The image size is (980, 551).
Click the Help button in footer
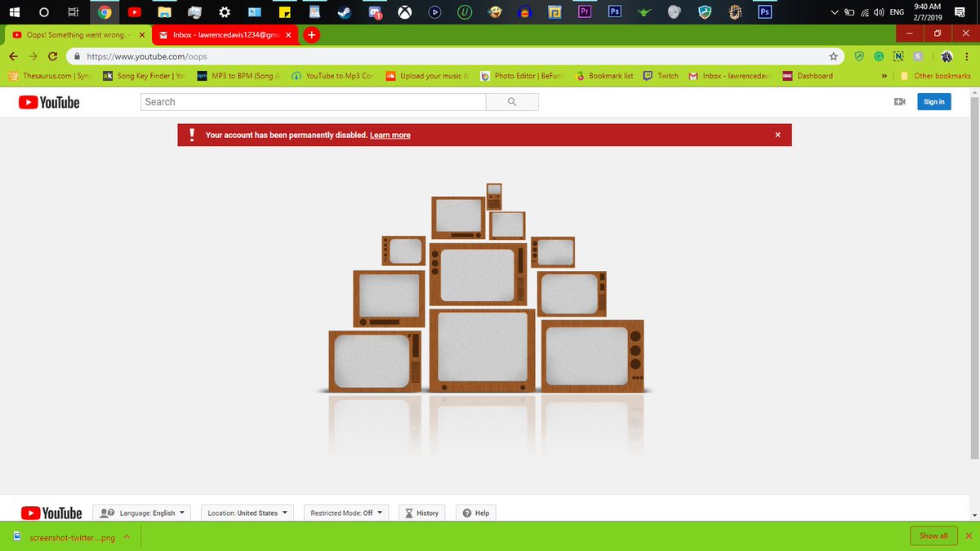point(476,513)
